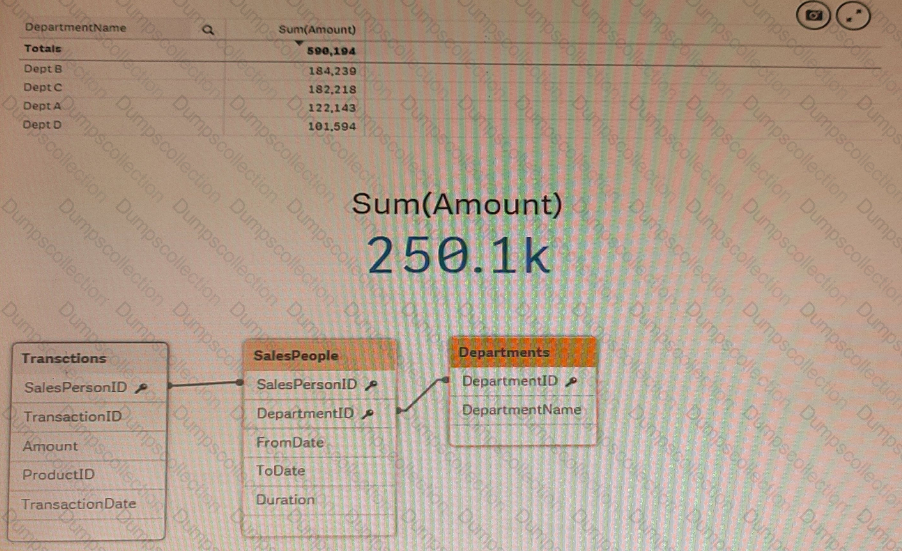The width and height of the screenshot is (902, 551).
Task: Select the Transactions table header
Action: pyautogui.click(x=64, y=358)
